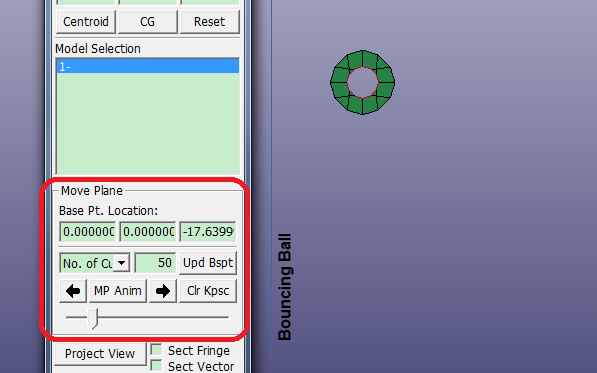
Task: Click the MP Anim button
Action: click(118, 291)
